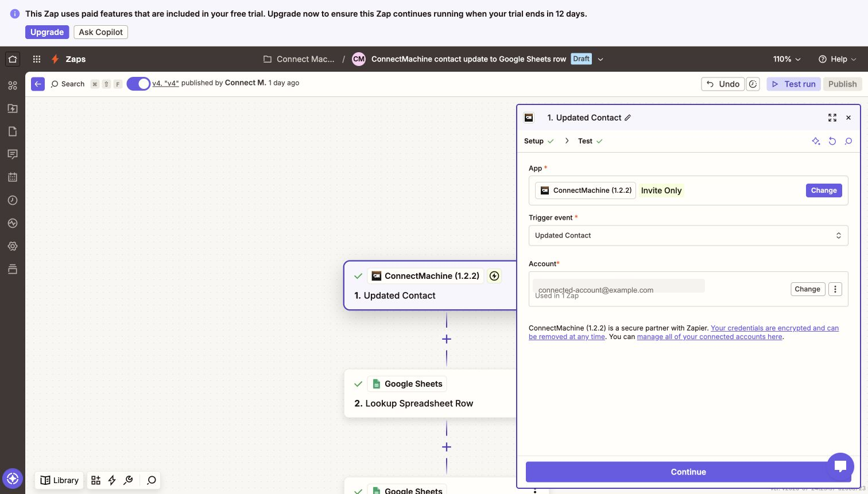The height and width of the screenshot is (494, 868).
Task: Select the Updated Contact step card
Action: coord(431,285)
